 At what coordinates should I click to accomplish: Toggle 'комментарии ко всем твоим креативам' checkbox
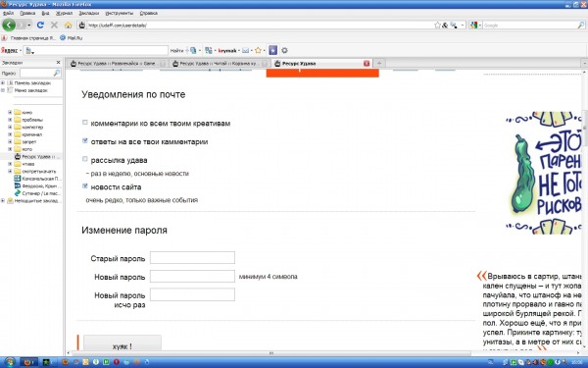coord(84,123)
